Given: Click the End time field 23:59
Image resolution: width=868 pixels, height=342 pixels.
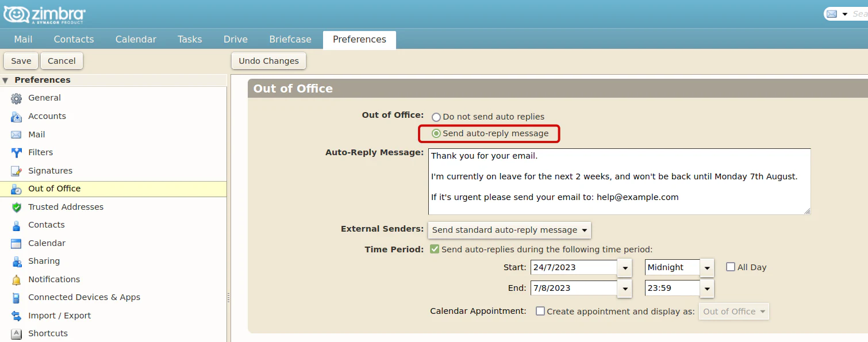Looking at the screenshot, I should 672,288.
